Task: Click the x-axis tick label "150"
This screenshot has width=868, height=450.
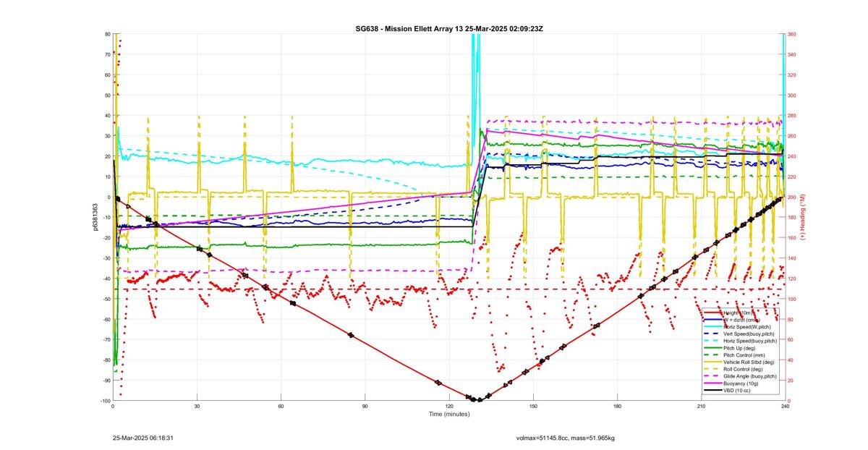Action: point(533,407)
